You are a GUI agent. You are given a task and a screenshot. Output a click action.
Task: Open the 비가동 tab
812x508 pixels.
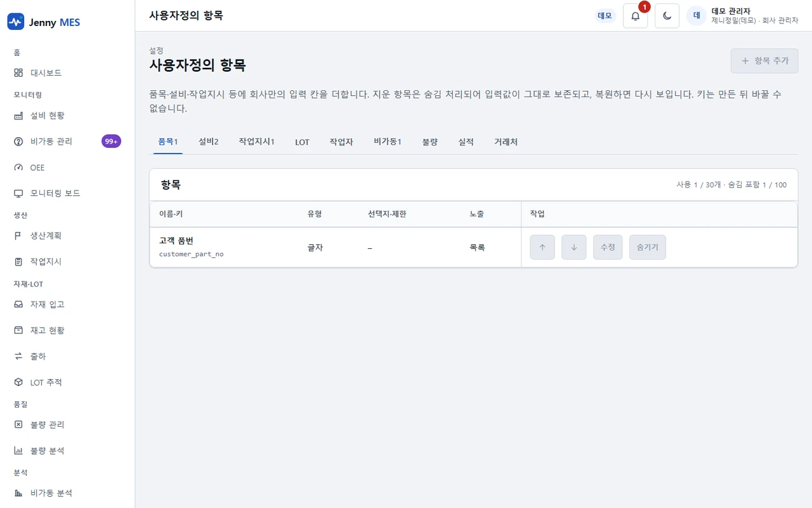point(388,142)
